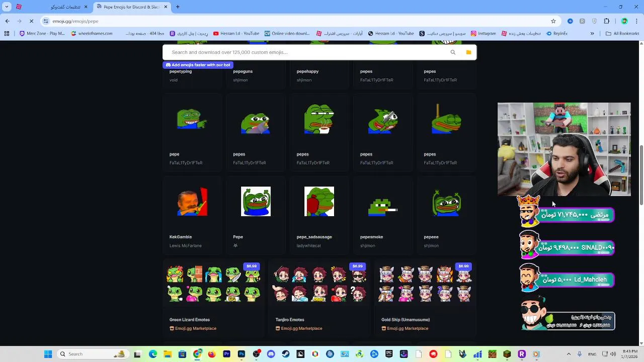Open ReplnFx bookmark
644x362 pixels.
[x=556, y=34]
